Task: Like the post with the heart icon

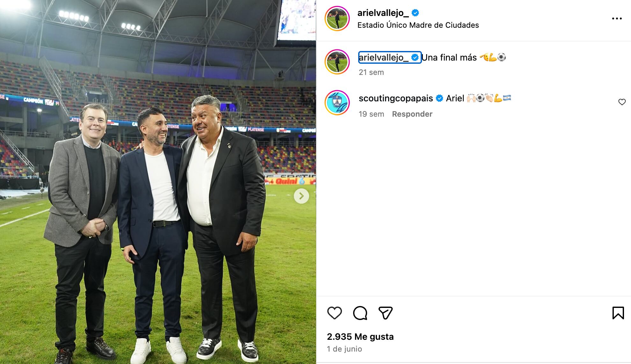Action: click(334, 313)
